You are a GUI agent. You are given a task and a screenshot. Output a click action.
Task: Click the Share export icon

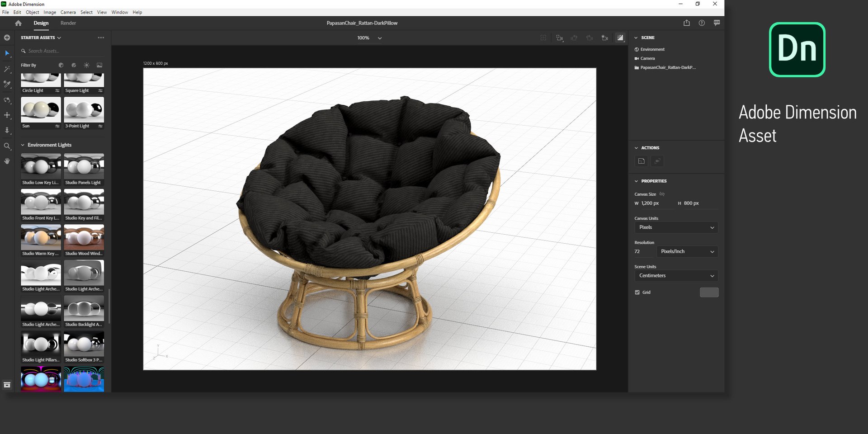(x=687, y=23)
